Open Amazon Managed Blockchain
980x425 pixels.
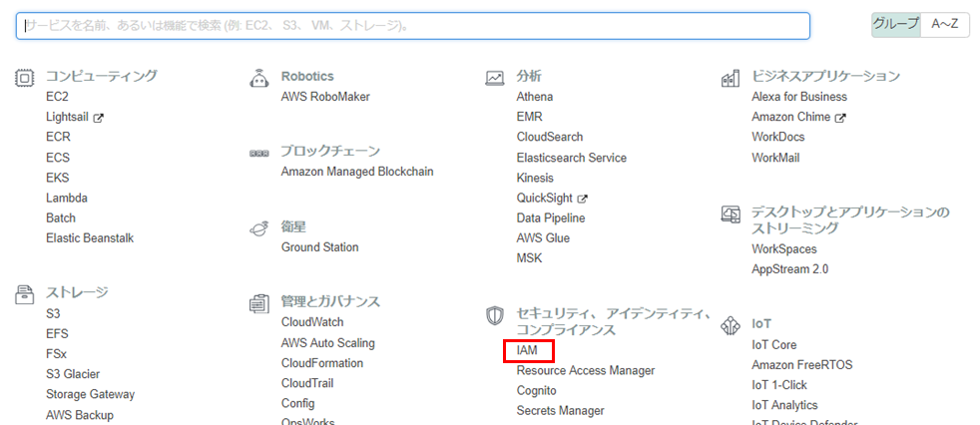(x=357, y=172)
